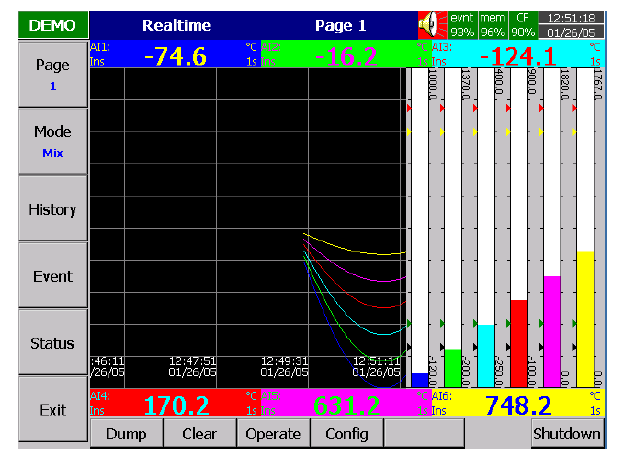Click the 12:47:51 time axis label
Screen dimensions: 626x460
coord(192,361)
